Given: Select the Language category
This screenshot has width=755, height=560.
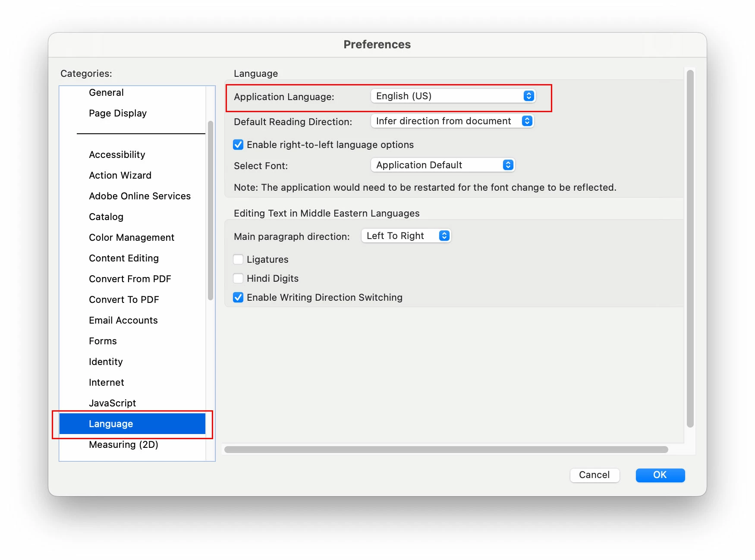Looking at the screenshot, I should click(x=132, y=424).
